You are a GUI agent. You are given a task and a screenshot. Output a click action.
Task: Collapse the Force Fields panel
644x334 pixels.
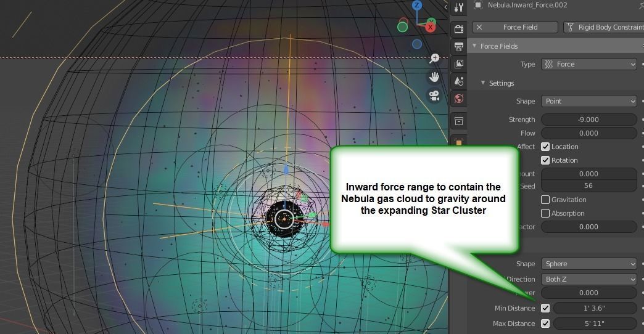(474, 46)
